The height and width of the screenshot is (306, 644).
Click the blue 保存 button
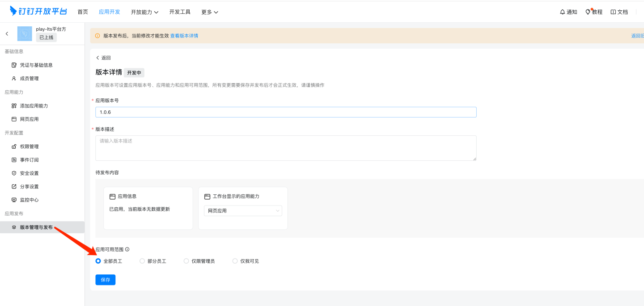pos(105,280)
